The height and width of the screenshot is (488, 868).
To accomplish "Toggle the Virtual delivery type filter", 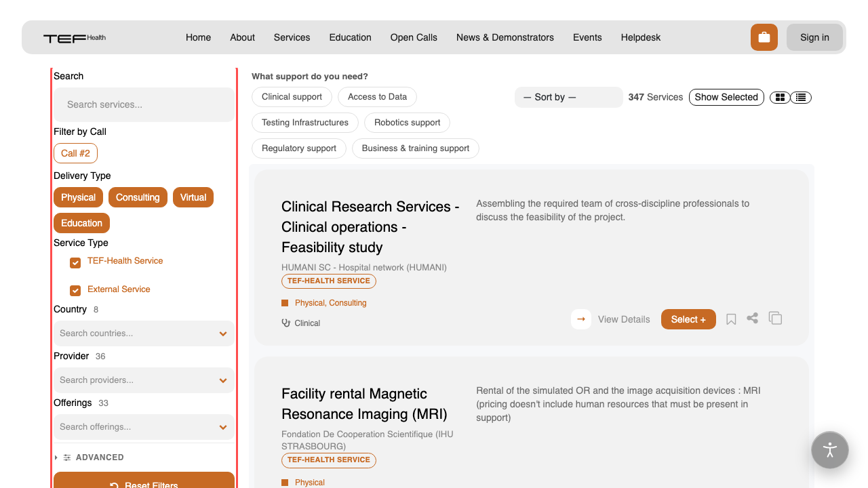I will point(193,197).
